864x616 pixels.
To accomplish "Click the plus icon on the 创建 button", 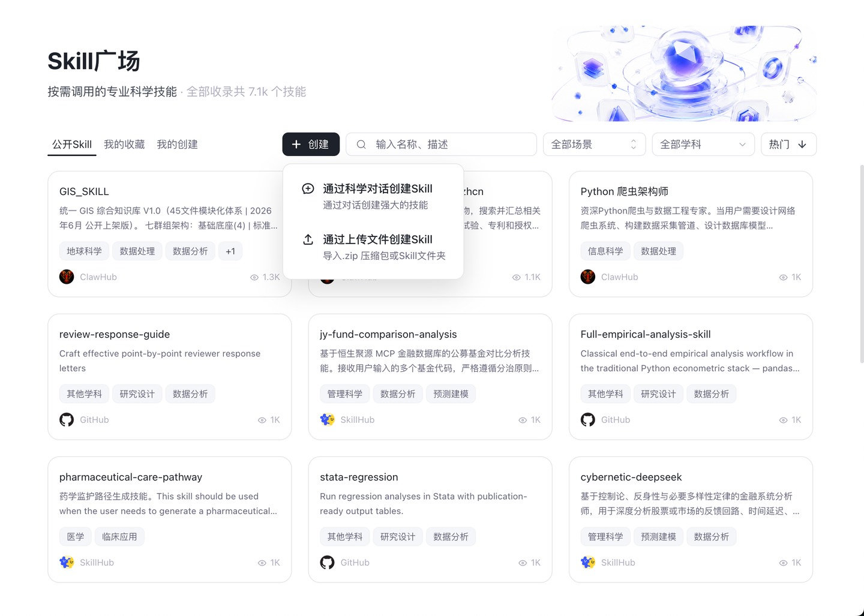I will 296,145.
